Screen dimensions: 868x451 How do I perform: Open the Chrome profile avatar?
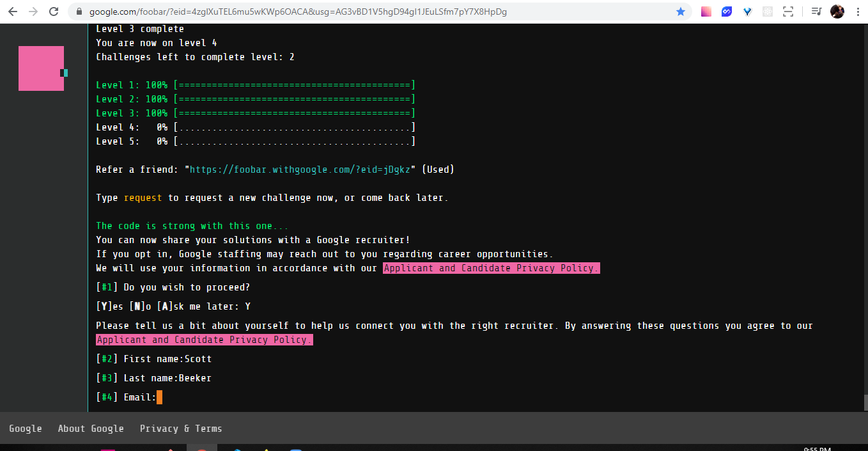click(x=837, y=12)
